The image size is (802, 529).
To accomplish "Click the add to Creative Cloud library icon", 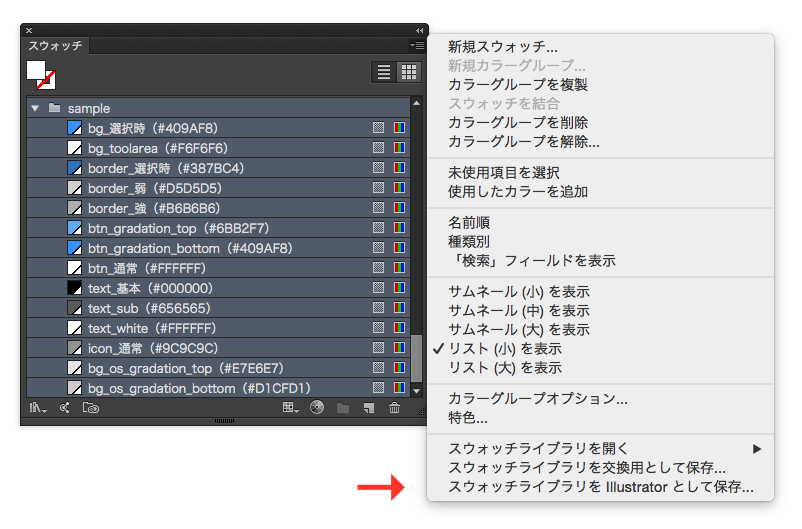I will pyautogui.click(x=90, y=408).
